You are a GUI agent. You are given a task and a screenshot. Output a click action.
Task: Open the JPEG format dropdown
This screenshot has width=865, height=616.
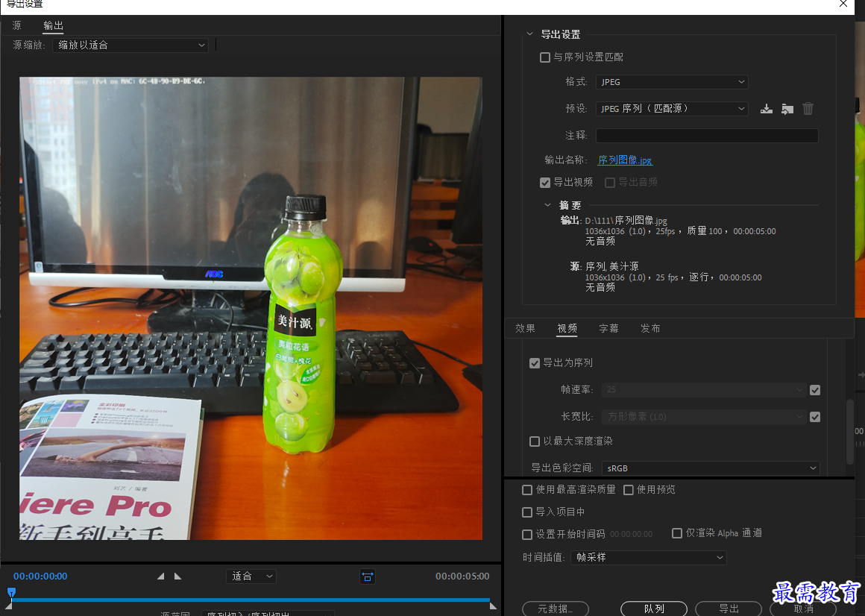point(672,81)
